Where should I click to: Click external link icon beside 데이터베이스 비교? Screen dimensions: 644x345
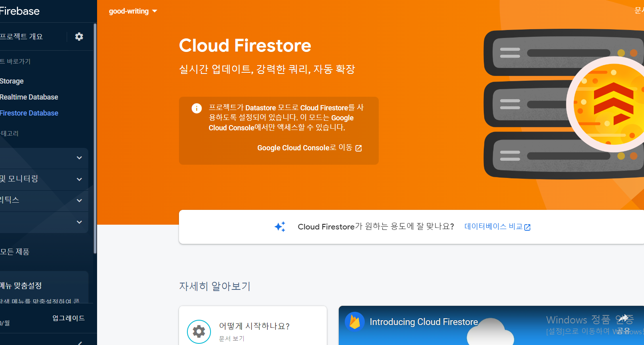(527, 227)
